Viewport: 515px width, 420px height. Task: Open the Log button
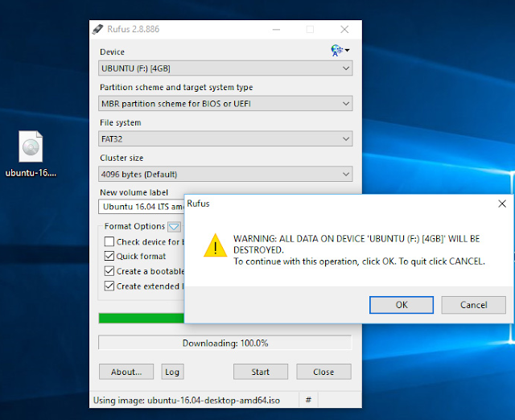click(172, 372)
